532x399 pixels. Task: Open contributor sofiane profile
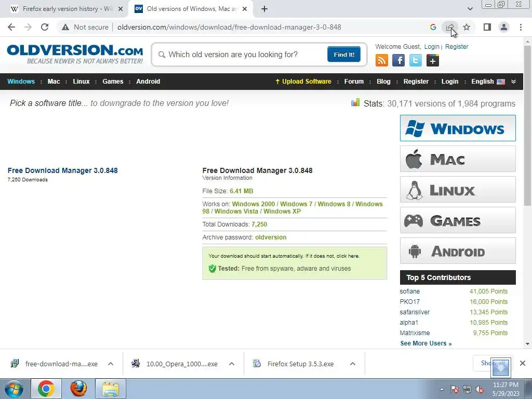coord(409,291)
